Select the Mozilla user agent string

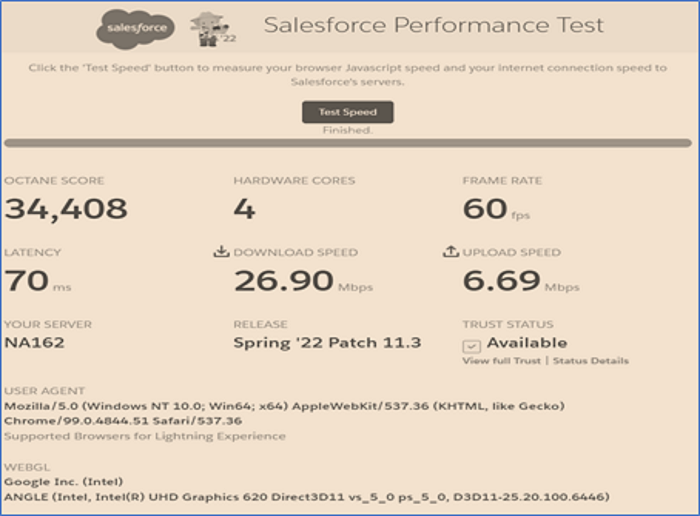284,413
